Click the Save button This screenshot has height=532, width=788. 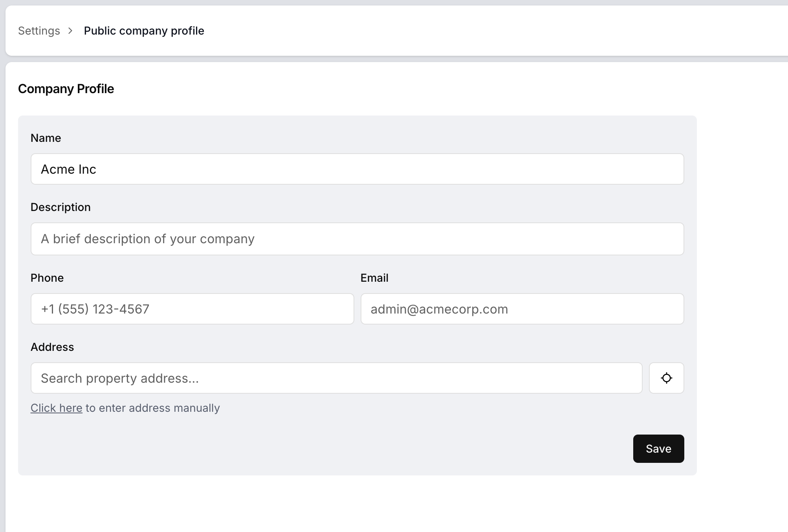658,449
